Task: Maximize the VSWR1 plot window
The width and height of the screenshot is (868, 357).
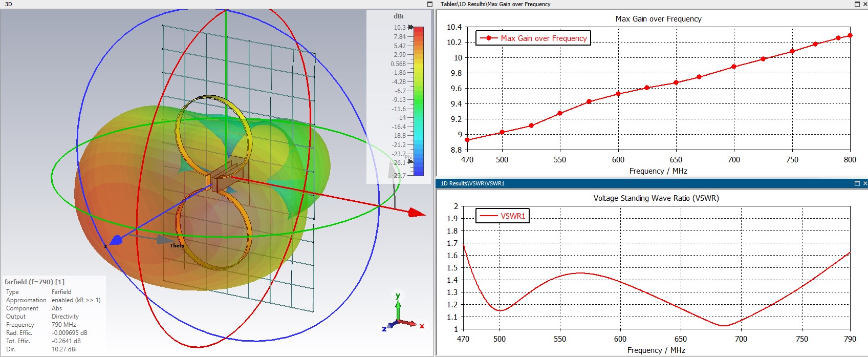Action: pos(857,183)
